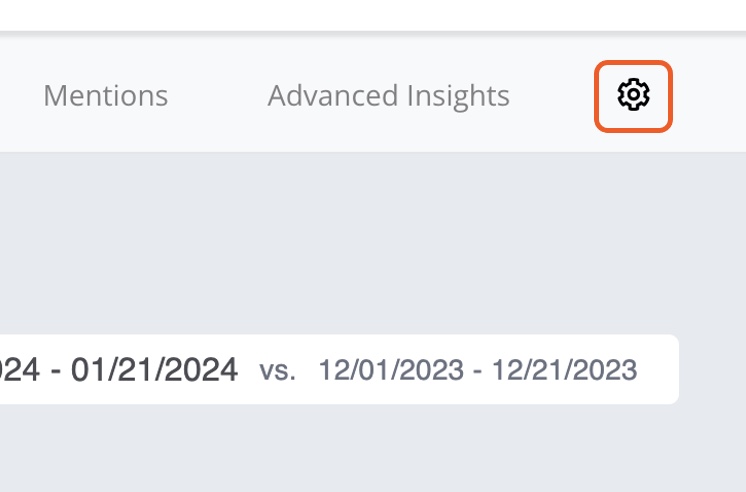Select the 12/21/2023 comparison end date

564,370
